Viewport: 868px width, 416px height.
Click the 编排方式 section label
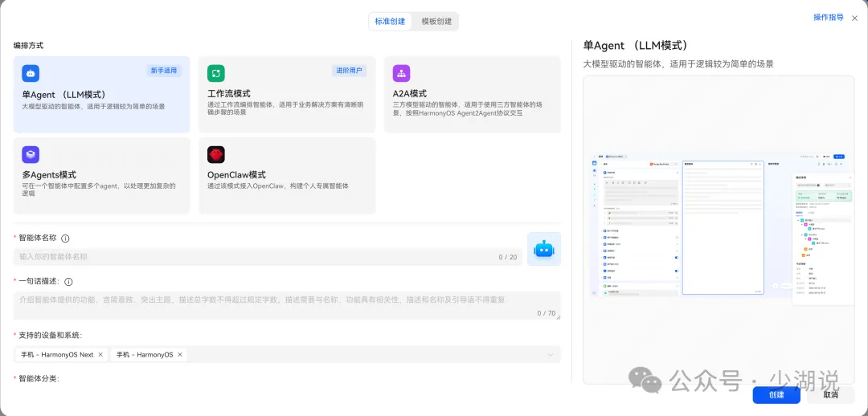click(x=28, y=45)
